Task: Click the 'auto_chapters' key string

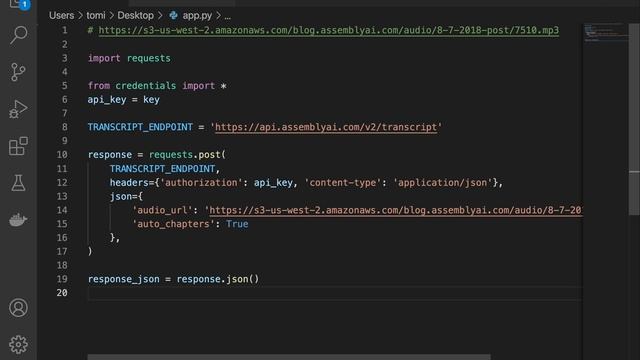Action: pyautogui.click(x=173, y=224)
